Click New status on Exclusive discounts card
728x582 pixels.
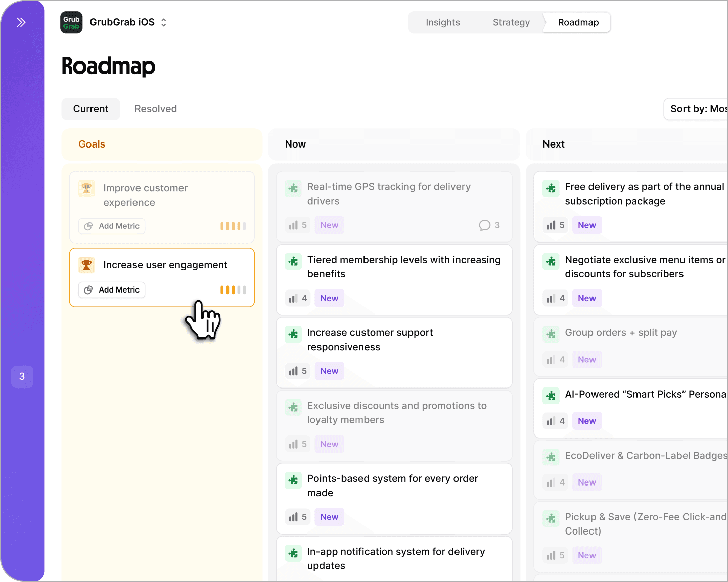pos(329,444)
